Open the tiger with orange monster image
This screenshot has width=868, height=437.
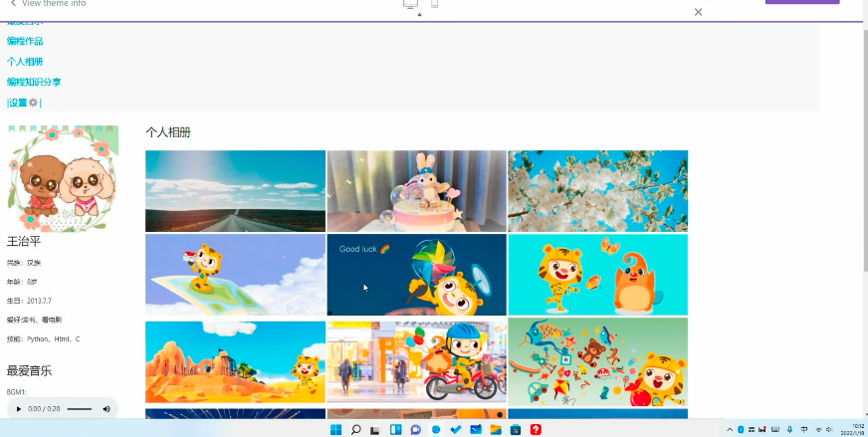[598, 275]
